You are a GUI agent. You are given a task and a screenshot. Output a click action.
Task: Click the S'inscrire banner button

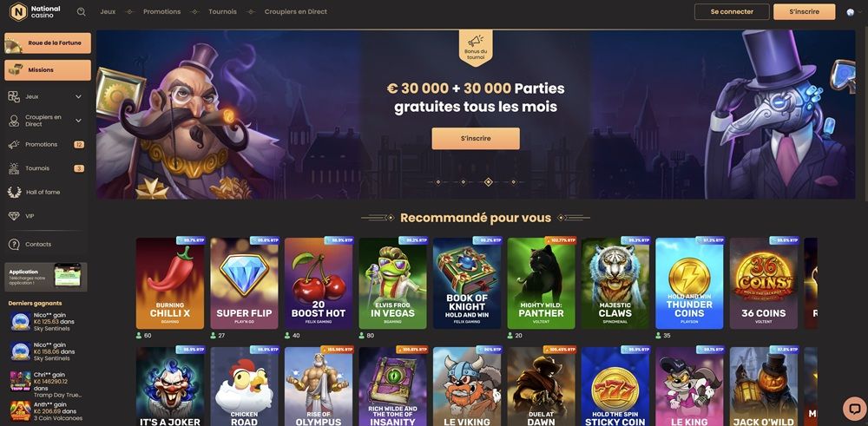(x=476, y=138)
